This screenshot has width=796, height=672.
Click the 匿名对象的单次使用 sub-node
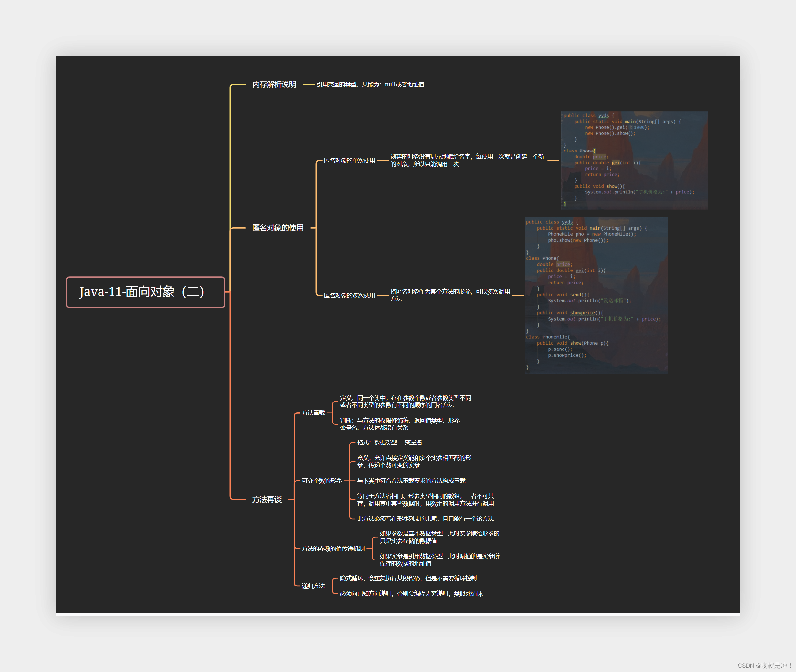pyautogui.click(x=349, y=160)
